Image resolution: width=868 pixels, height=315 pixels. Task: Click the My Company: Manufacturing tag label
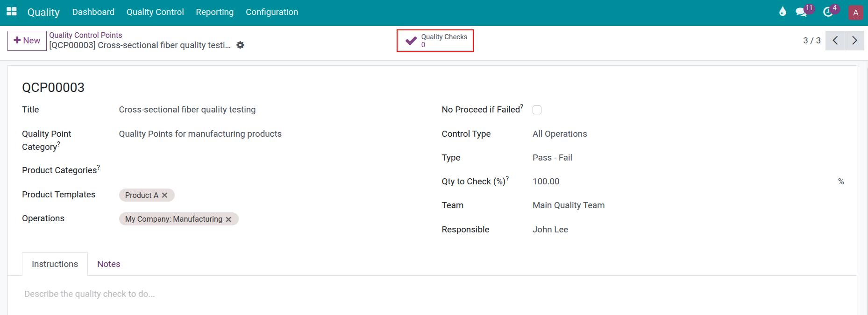(x=174, y=219)
